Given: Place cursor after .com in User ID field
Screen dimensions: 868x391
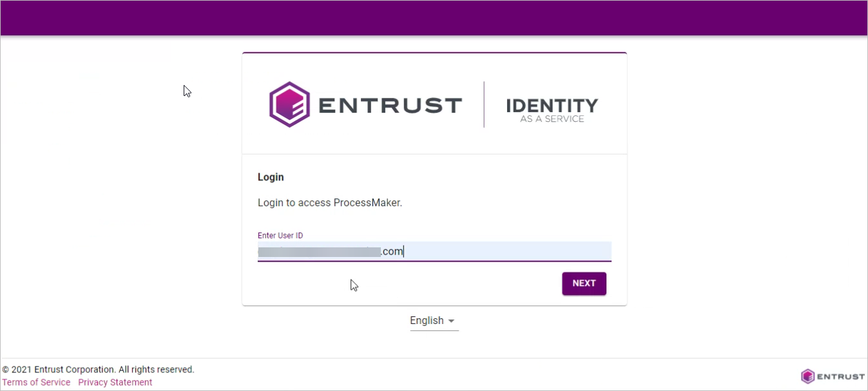Looking at the screenshot, I should [x=404, y=252].
